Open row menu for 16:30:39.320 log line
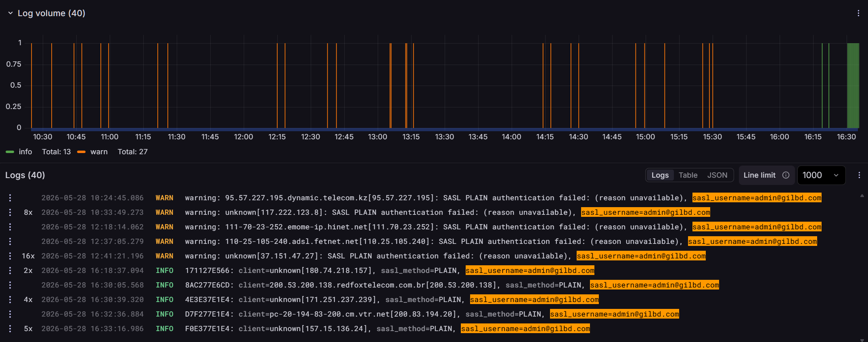The height and width of the screenshot is (342, 868). pos(10,300)
